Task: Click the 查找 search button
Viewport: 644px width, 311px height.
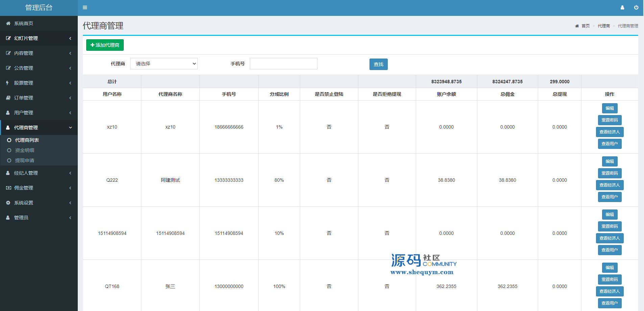Action: tap(379, 64)
